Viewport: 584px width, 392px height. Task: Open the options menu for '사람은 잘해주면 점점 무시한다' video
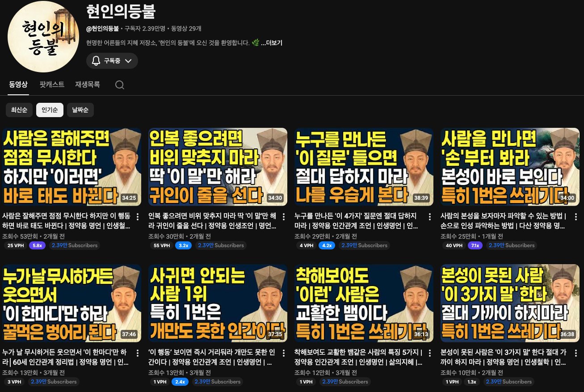(138, 217)
